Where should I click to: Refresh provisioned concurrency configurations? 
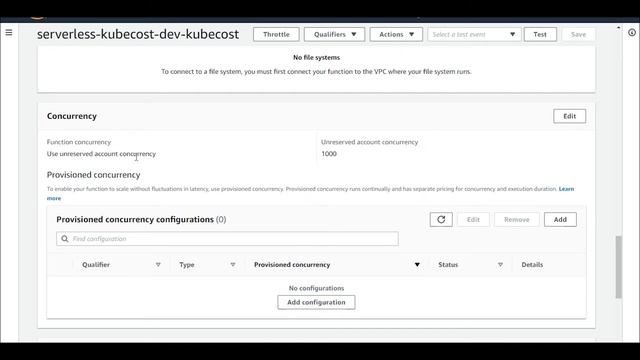(441, 220)
